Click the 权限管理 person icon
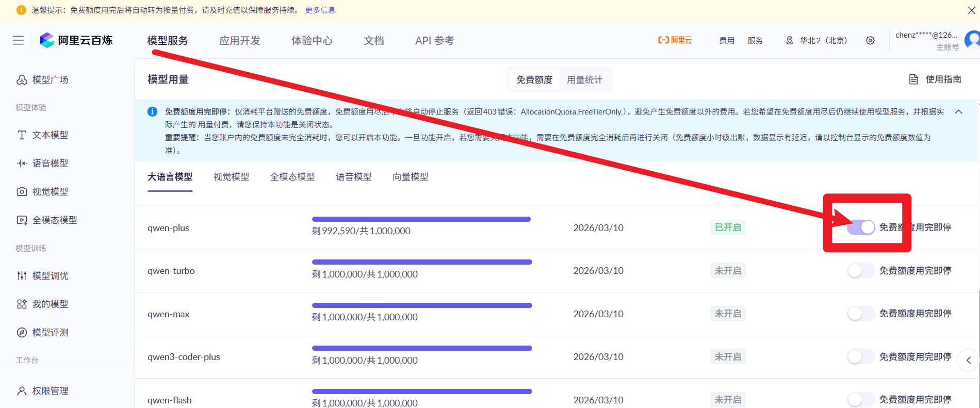980x408 pixels. [x=22, y=390]
